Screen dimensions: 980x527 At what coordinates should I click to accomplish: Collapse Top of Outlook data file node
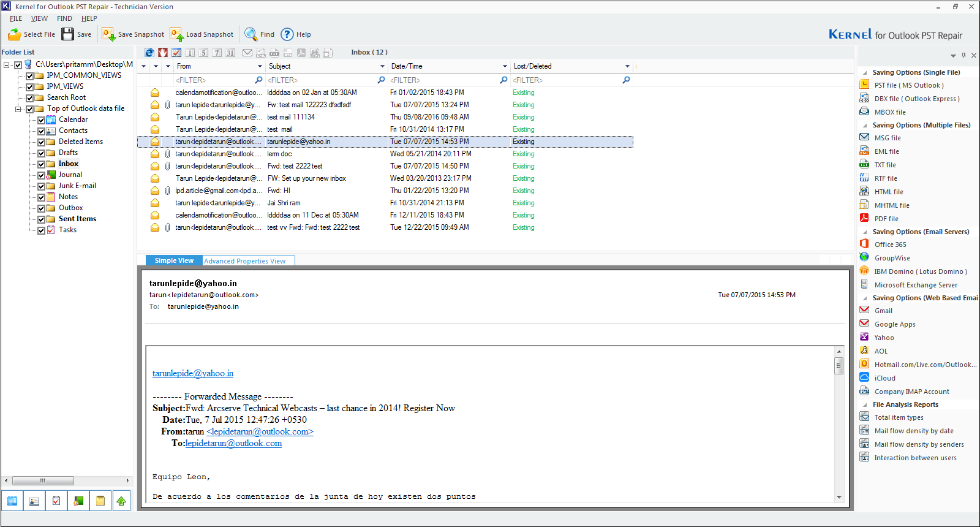tap(18, 109)
